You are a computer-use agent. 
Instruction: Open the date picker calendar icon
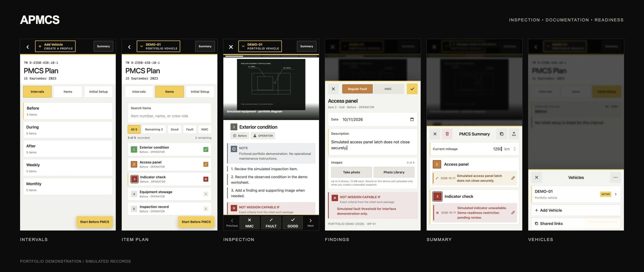point(412,119)
